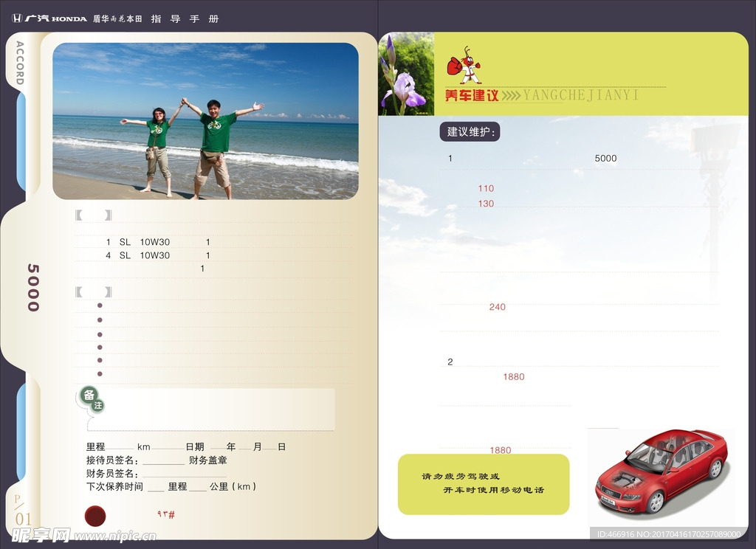Click the red 93# fuel grade text
The height and width of the screenshot is (549, 756).
tap(166, 514)
